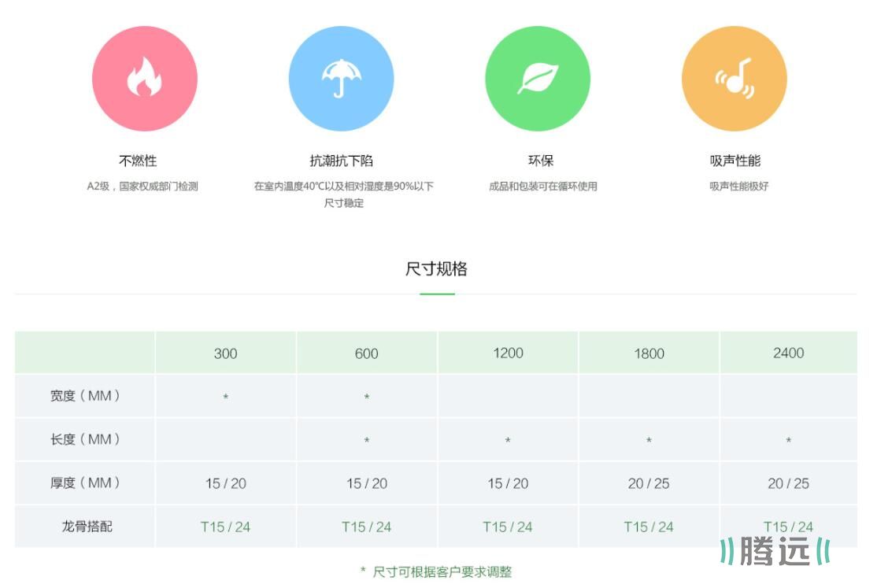Click the green leaf eco-friendly icon

pos(538,79)
